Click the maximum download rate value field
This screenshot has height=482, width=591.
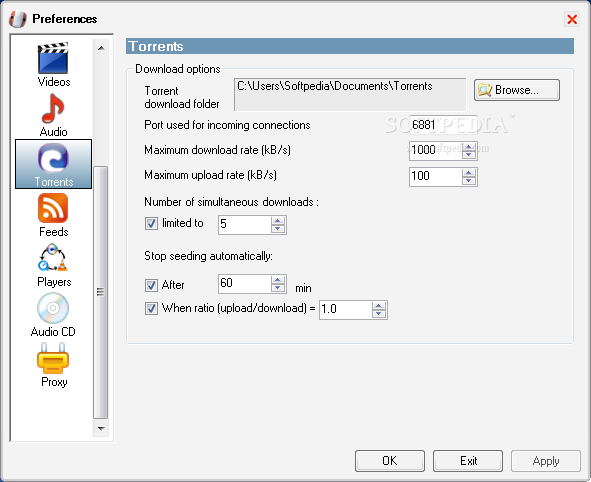click(x=436, y=151)
